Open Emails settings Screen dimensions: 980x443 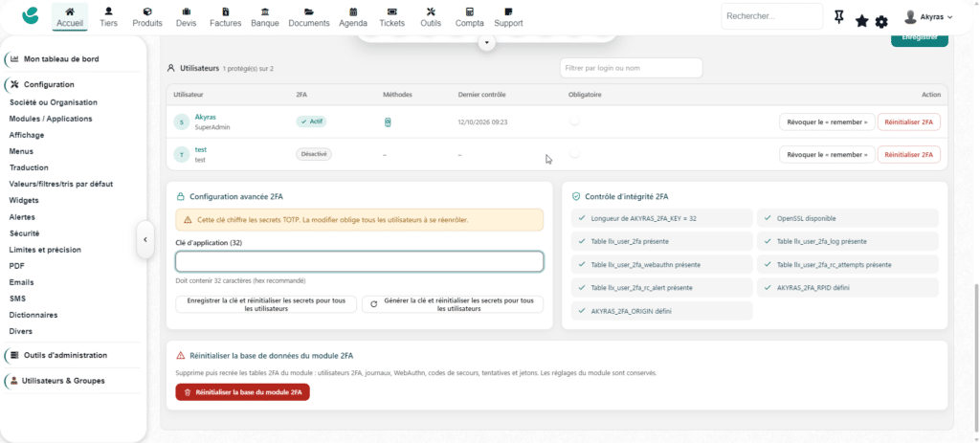coord(21,282)
